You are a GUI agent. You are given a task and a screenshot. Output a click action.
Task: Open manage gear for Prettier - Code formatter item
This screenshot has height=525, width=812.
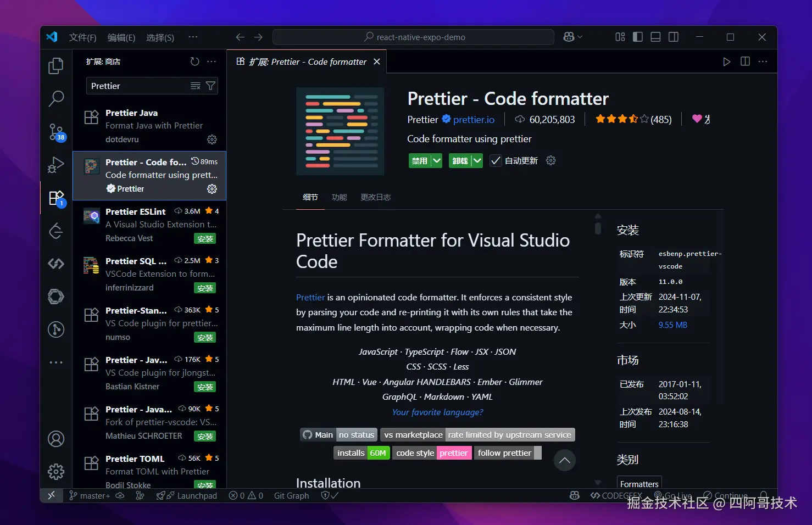coord(212,189)
